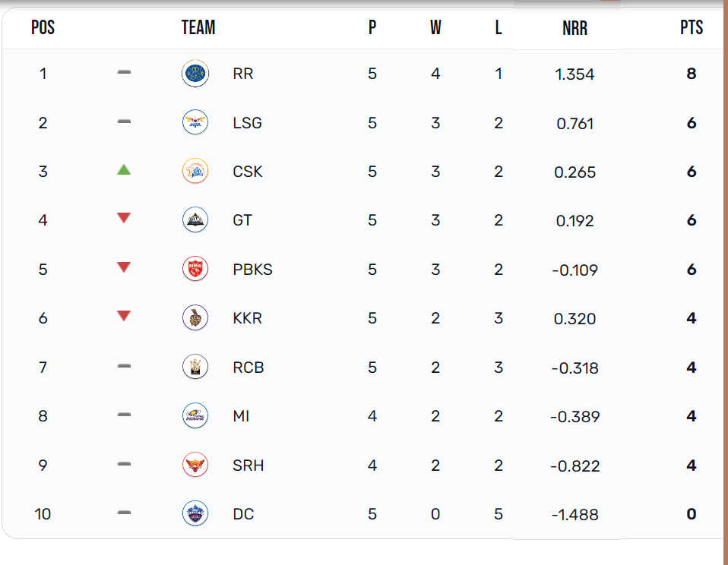
Task: Sort standings by the PTS header
Action: coord(692,27)
